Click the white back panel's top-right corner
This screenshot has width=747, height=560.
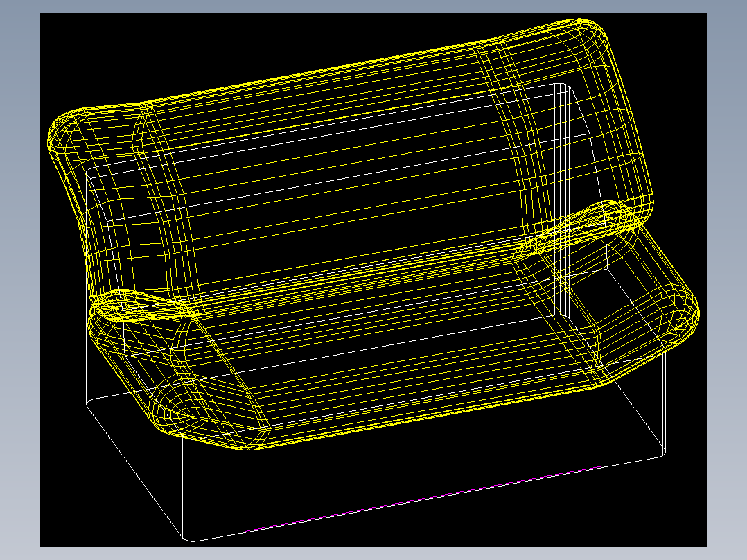coord(563,87)
